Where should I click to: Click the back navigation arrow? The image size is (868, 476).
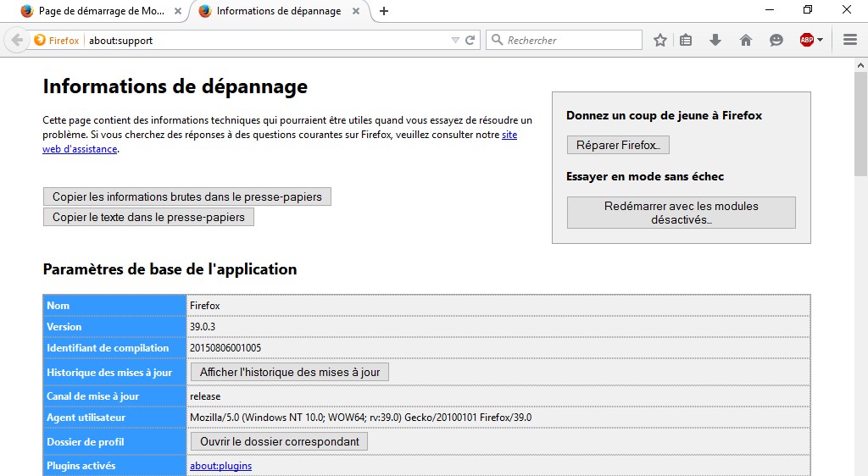[17, 40]
